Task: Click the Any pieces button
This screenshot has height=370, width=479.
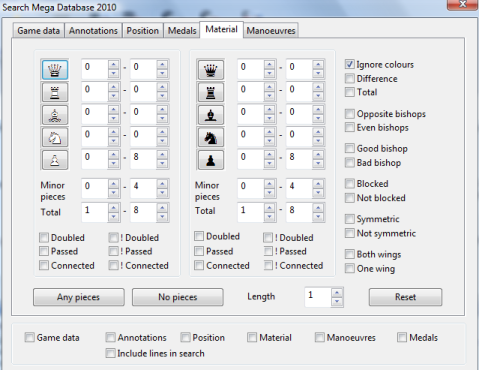Action: coord(79,297)
